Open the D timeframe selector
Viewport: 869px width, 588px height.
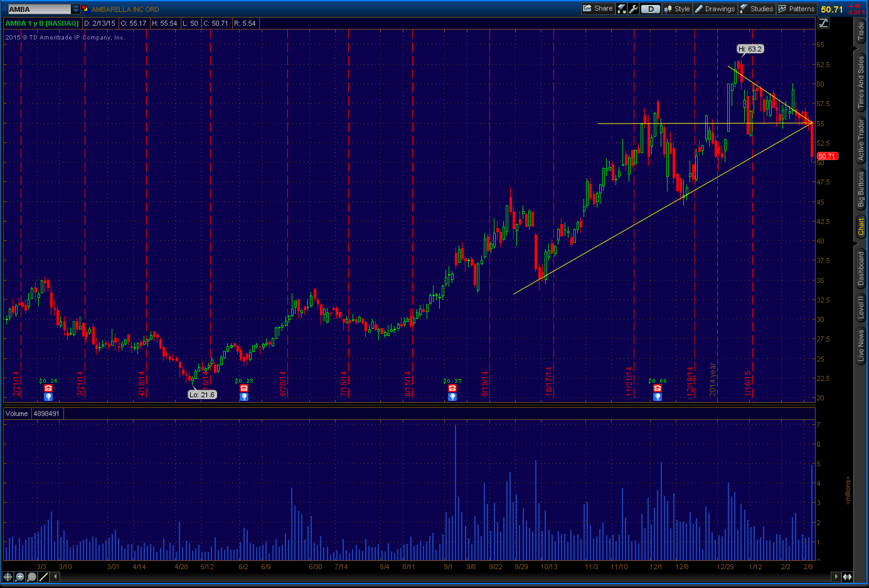pos(651,9)
